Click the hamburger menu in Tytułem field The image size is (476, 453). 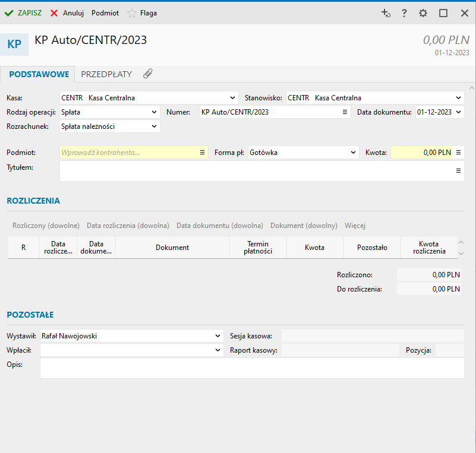click(x=459, y=170)
